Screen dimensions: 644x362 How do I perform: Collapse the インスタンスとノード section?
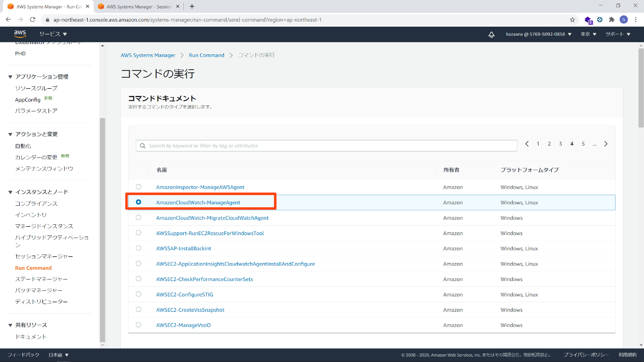[x=10, y=192]
